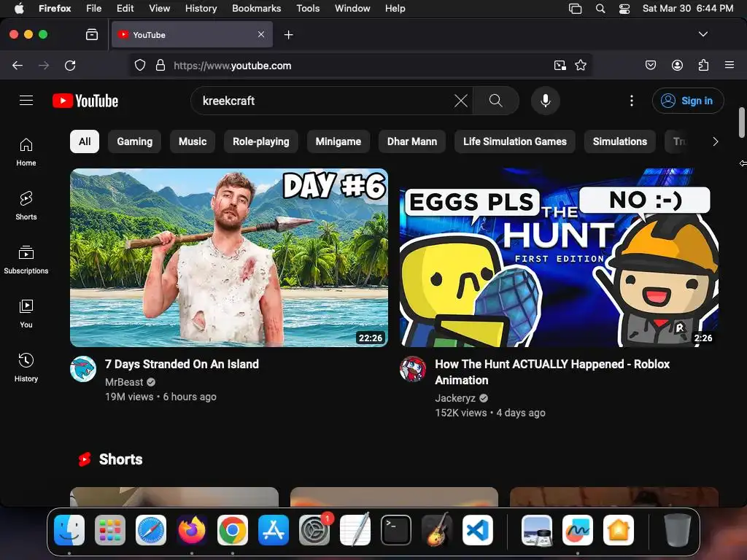Click the magnifier search button
747x560 pixels.
coord(495,101)
